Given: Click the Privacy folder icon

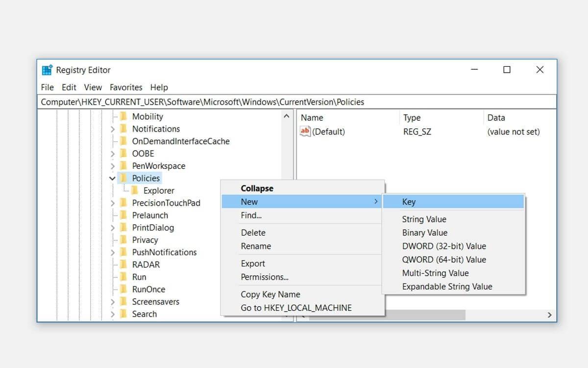Looking at the screenshot, I should tap(123, 240).
